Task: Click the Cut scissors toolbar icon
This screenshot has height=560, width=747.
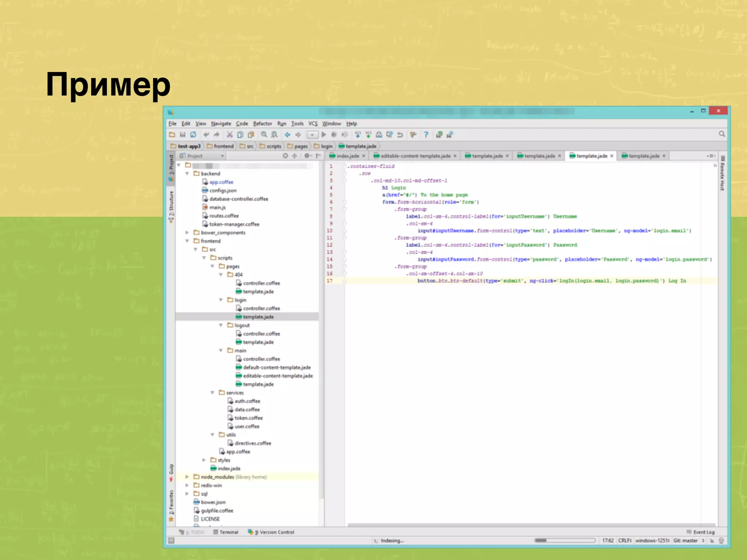Action: tap(230, 135)
